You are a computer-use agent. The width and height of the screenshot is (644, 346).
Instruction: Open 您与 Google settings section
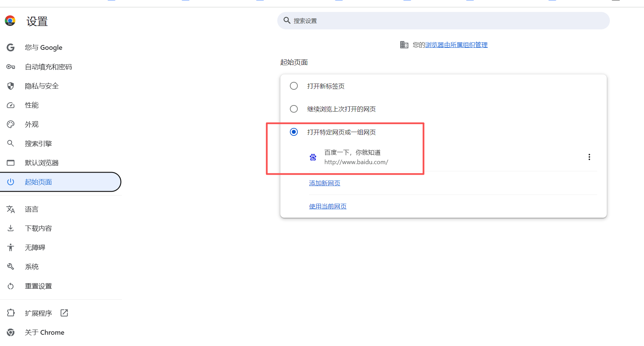coord(60,47)
